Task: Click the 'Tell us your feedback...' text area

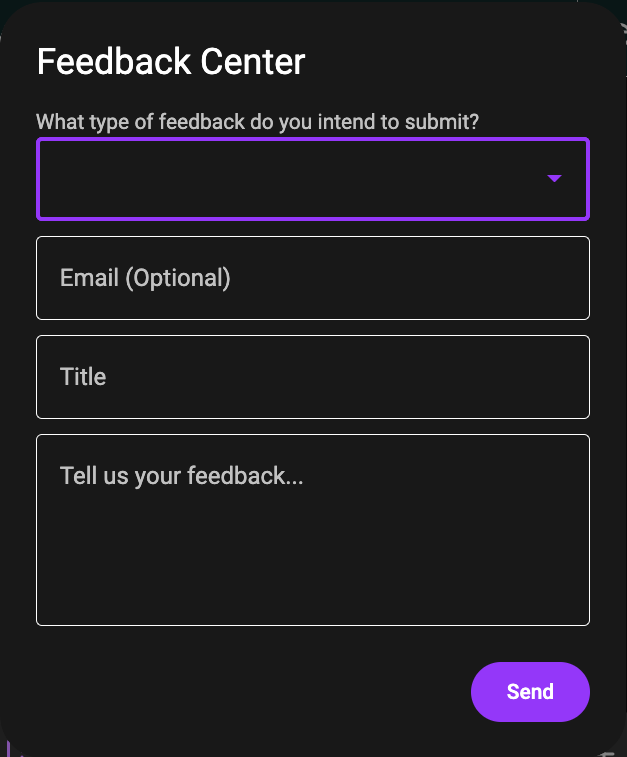Action: (312, 530)
